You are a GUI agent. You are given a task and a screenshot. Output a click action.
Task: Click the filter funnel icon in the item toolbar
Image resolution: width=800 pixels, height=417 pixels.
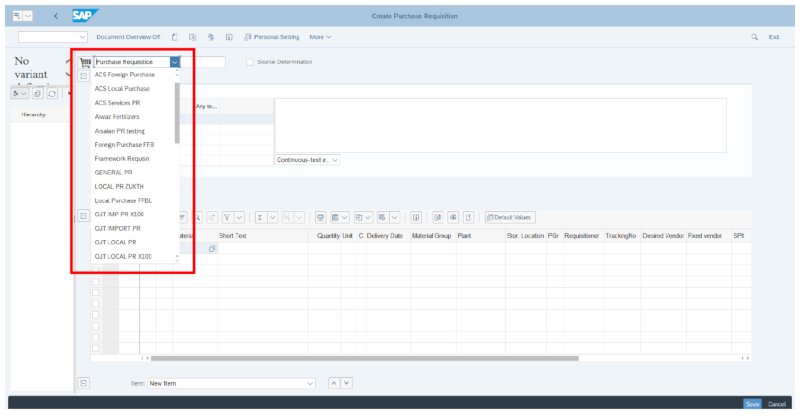pos(227,217)
